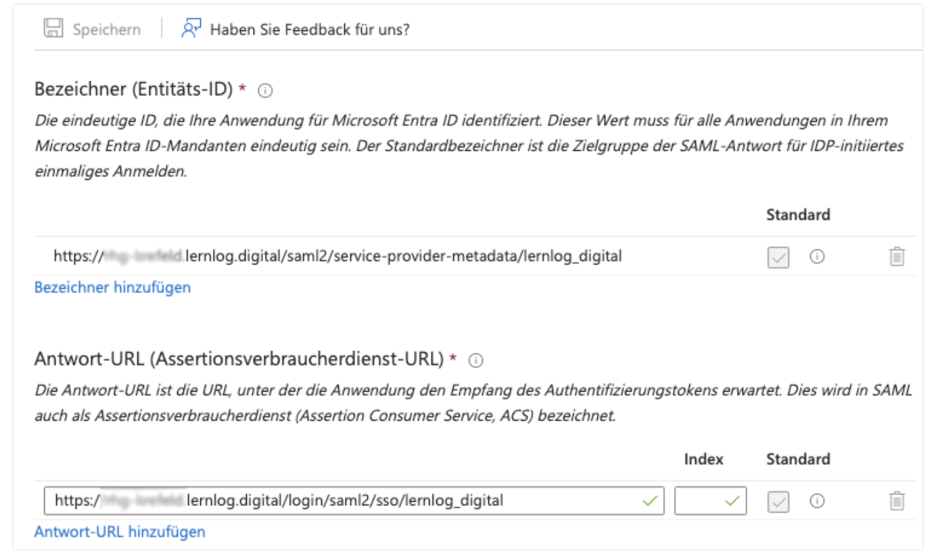Click info icon in the Antwort-URL row
This screenshot has height=560, width=932.
pyautogui.click(x=817, y=501)
